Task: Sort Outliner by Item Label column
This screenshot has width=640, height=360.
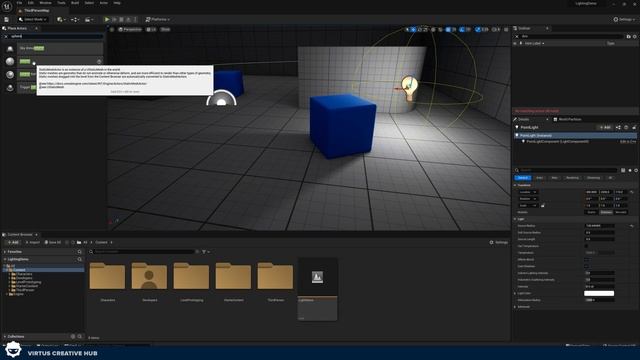Action: click(534, 43)
